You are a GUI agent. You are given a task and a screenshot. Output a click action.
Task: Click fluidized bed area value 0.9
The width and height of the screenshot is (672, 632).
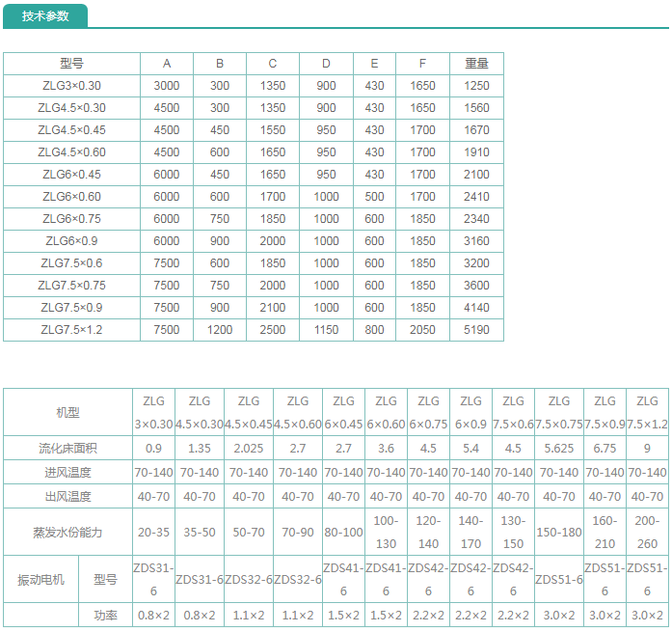(x=153, y=449)
